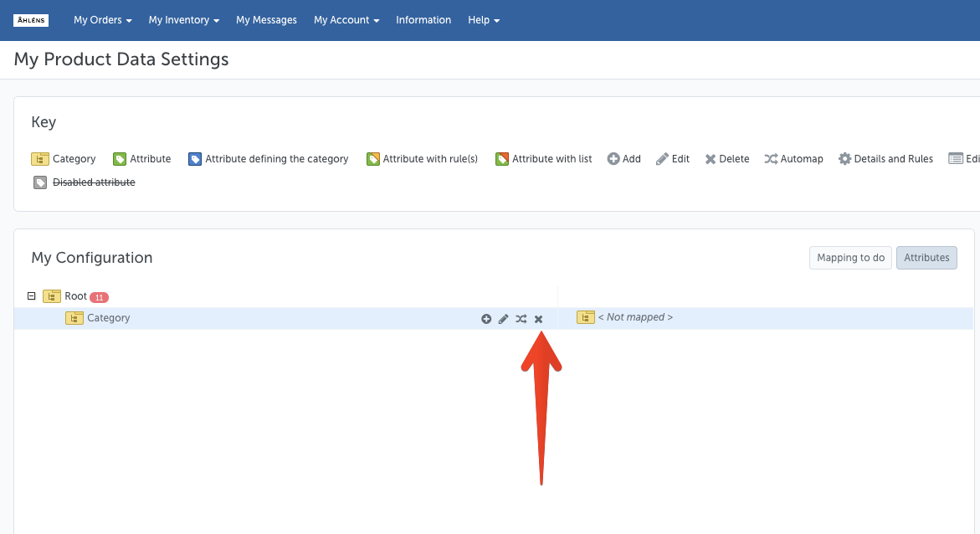
Task: Click the My Product Data Settings heading
Action: click(x=121, y=59)
